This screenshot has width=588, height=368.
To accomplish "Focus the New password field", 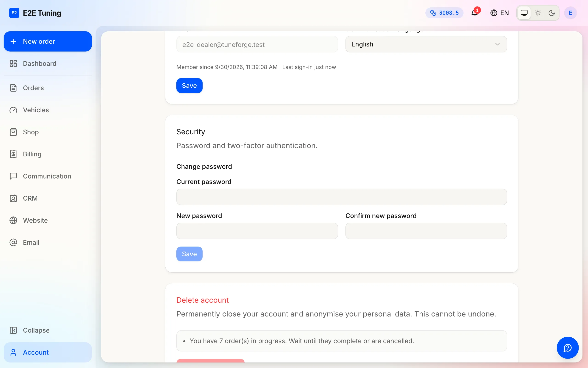I will pyautogui.click(x=257, y=231).
